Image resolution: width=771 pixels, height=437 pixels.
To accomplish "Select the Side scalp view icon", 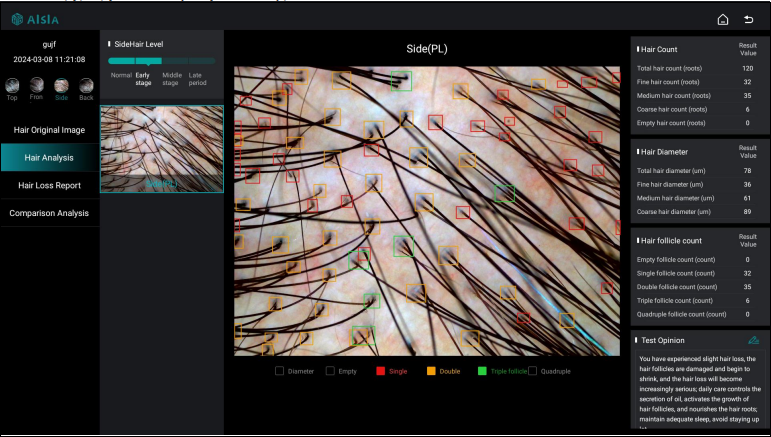I will point(62,87).
